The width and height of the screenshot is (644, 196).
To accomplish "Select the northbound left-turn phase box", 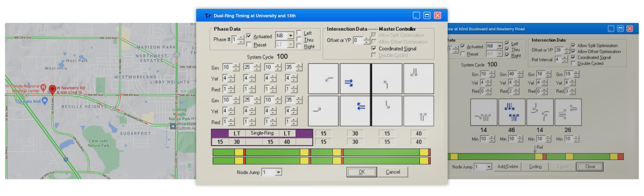I will [x=387, y=79].
